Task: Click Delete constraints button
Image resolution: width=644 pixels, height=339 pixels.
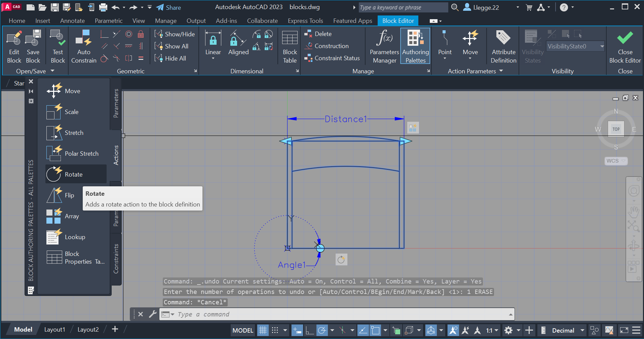Action: coord(318,34)
